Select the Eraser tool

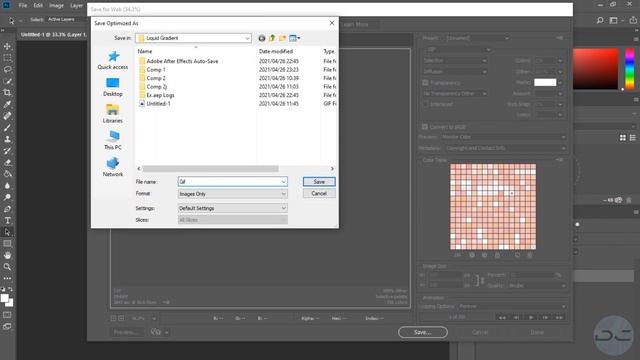(x=7, y=162)
